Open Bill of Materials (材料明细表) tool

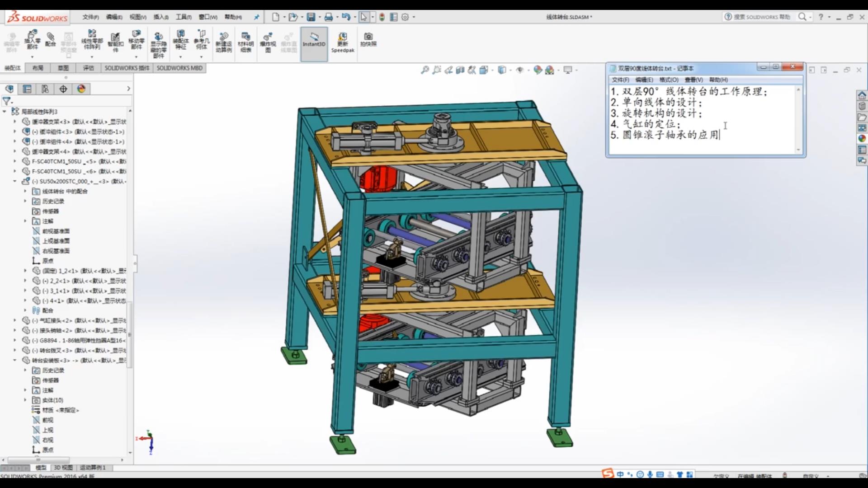click(x=245, y=42)
